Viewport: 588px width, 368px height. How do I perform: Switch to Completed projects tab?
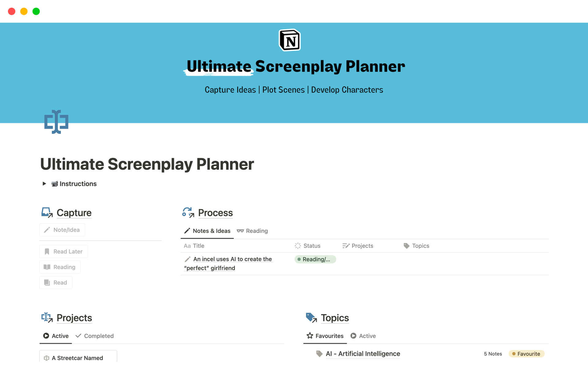pos(95,336)
